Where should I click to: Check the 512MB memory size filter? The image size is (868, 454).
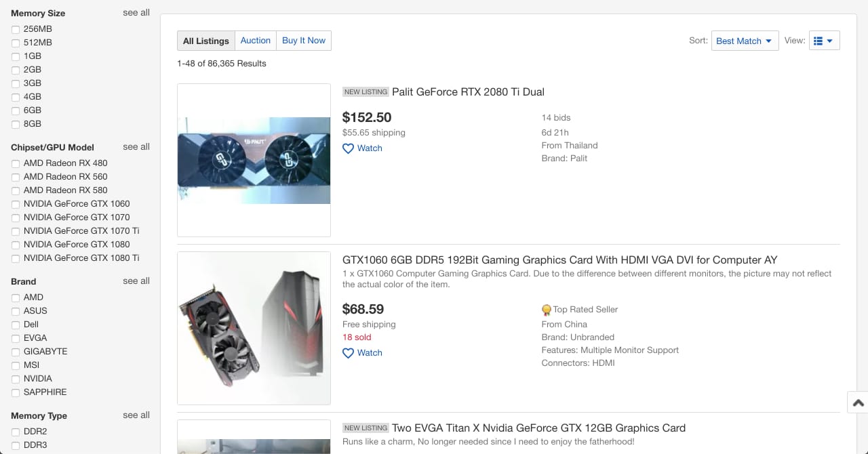click(16, 43)
